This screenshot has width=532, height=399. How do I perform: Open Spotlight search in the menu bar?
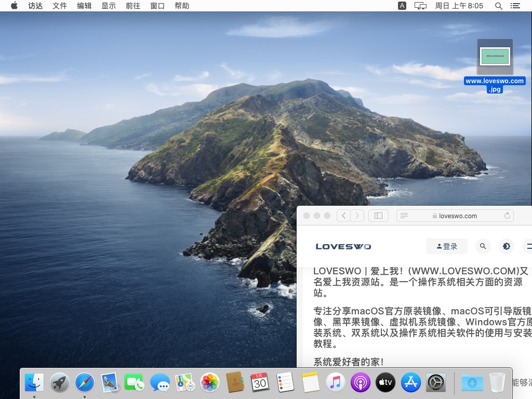pyautogui.click(x=497, y=6)
